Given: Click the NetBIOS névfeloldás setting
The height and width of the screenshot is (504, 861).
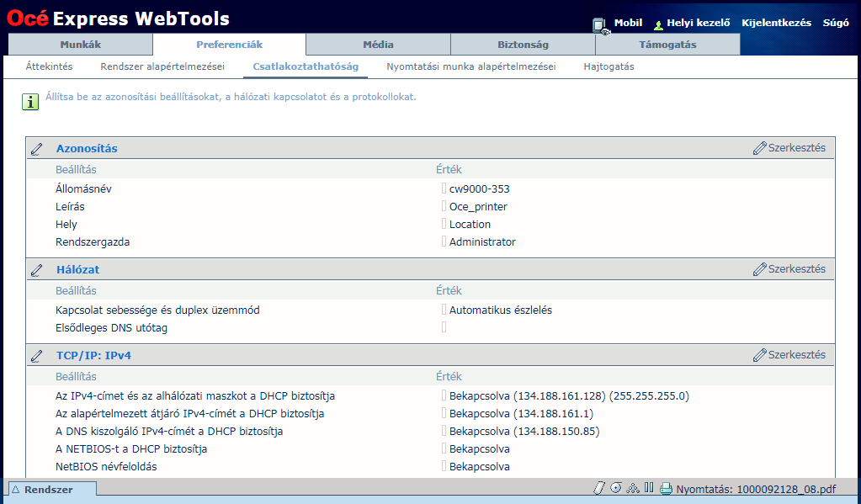Looking at the screenshot, I should point(106,467).
